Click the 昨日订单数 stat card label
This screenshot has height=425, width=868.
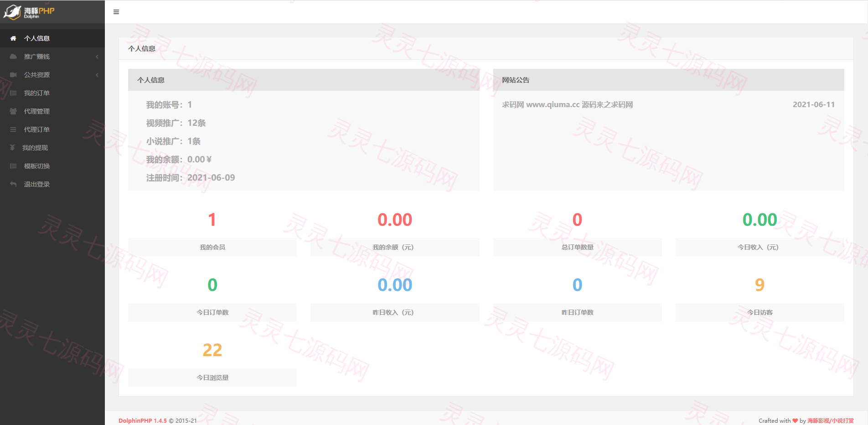pos(578,312)
